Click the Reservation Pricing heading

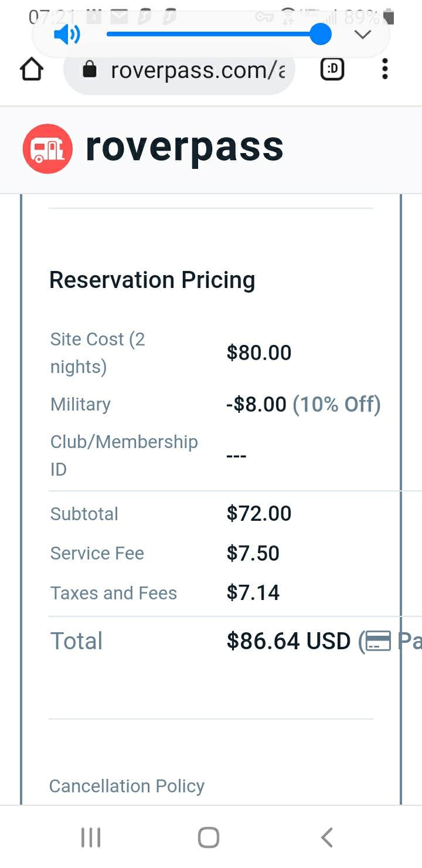point(152,280)
